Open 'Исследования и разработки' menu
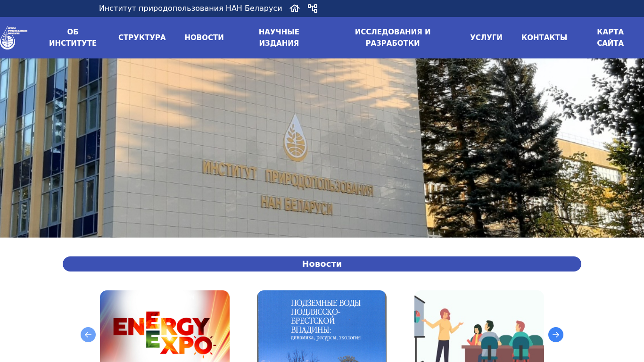 point(393,38)
